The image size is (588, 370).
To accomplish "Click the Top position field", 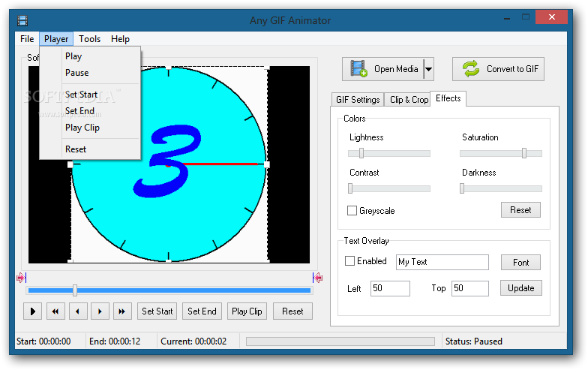I will coord(469,288).
